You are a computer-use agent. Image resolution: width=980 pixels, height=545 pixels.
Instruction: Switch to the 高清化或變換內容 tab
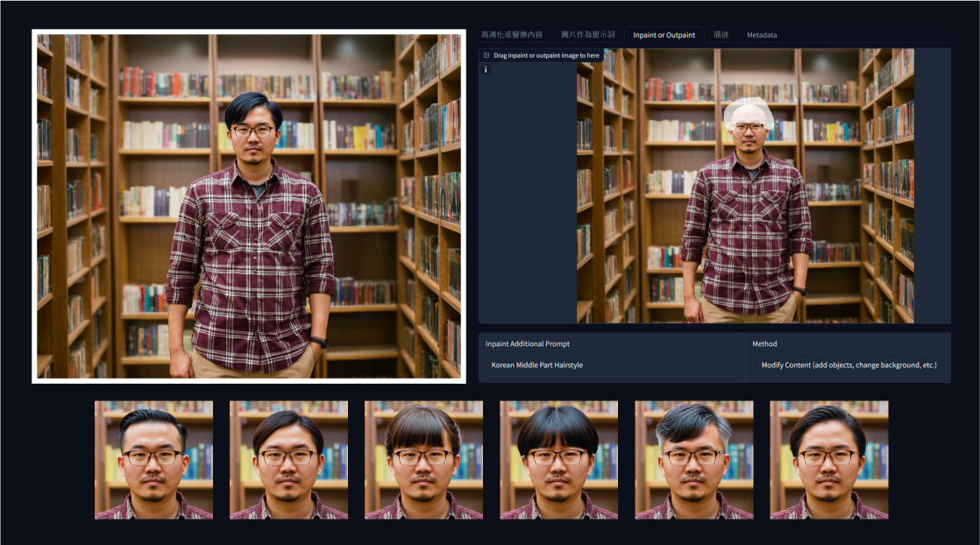tap(512, 35)
